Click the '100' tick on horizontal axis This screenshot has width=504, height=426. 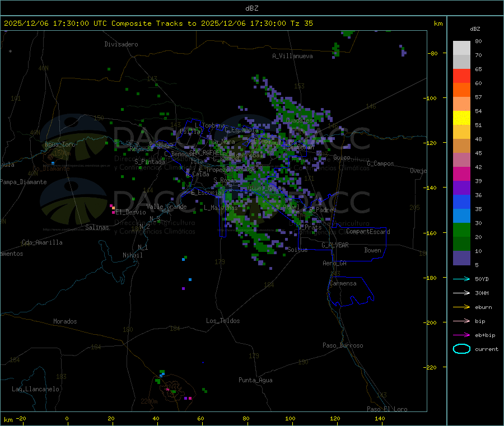[x=290, y=418]
